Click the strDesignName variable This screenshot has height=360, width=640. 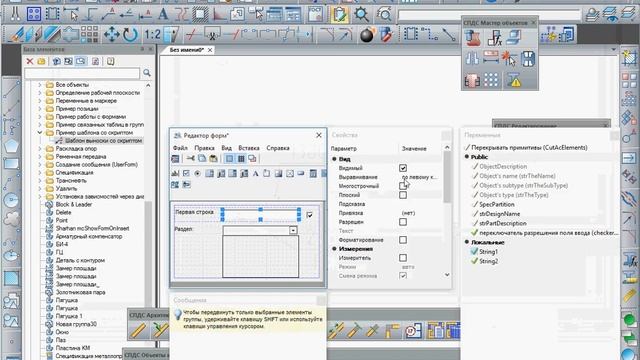pyautogui.click(x=500, y=214)
